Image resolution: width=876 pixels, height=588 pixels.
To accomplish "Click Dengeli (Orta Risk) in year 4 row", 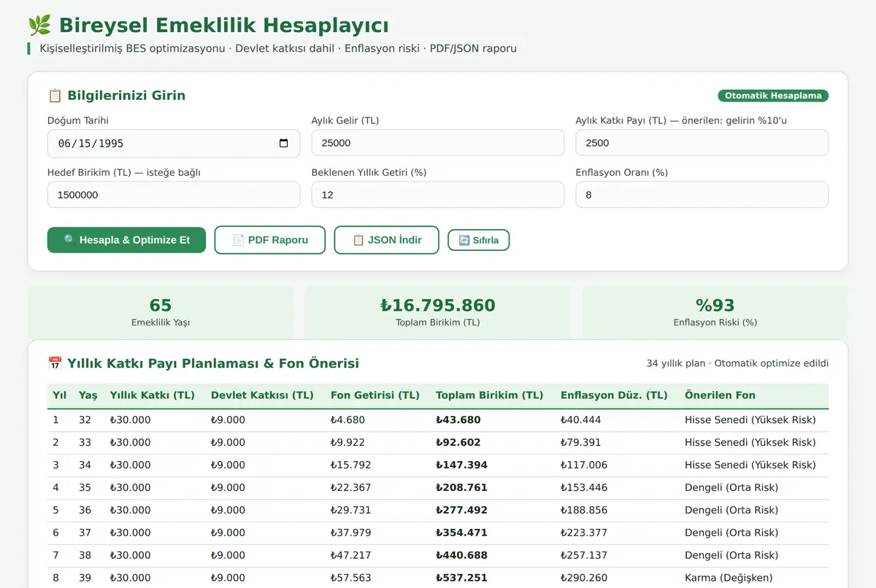I will (x=731, y=488).
